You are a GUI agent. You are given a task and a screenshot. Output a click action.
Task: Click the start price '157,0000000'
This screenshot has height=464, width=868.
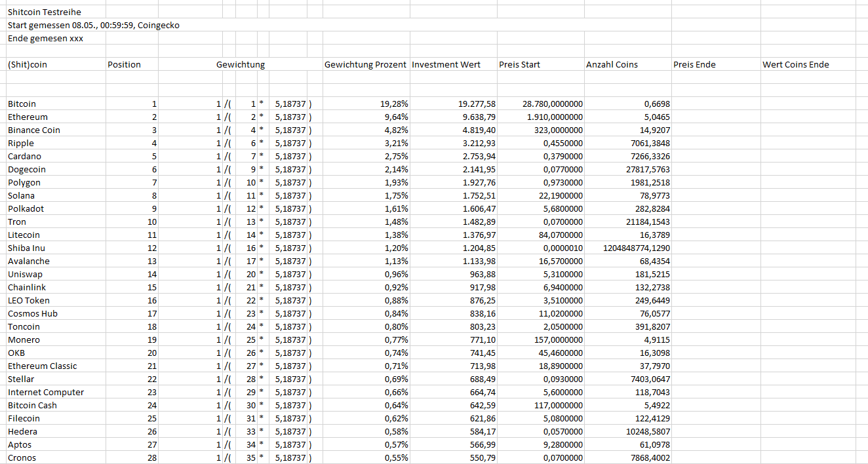coord(540,339)
